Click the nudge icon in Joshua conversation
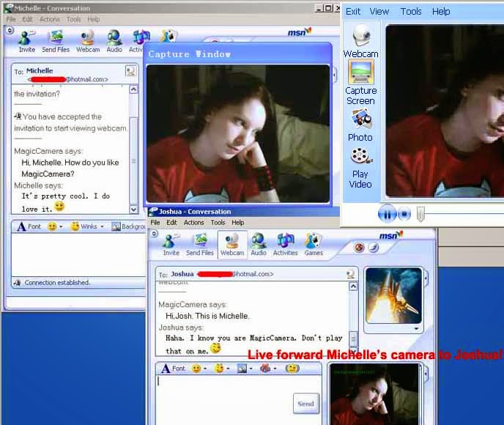Viewport: 504px width, 425px height. pos(292,369)
